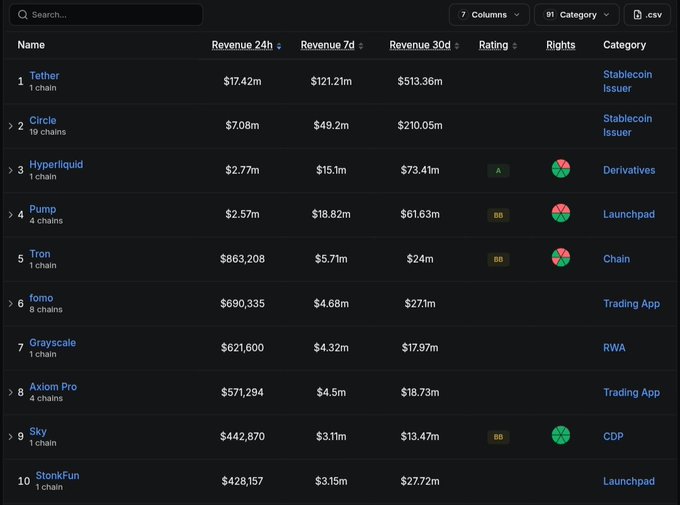680x505 pixels.
Task: Click Tether's $17.42m 24h revenue
Action: click(242, 81)
